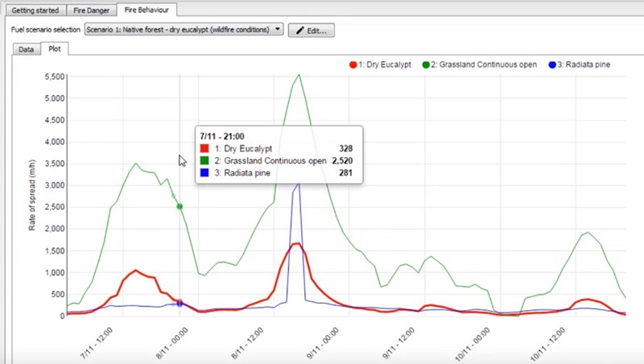The height and width of the screenshot is (364, 644).
Task: Click the Edit... button
Action: 312,31
